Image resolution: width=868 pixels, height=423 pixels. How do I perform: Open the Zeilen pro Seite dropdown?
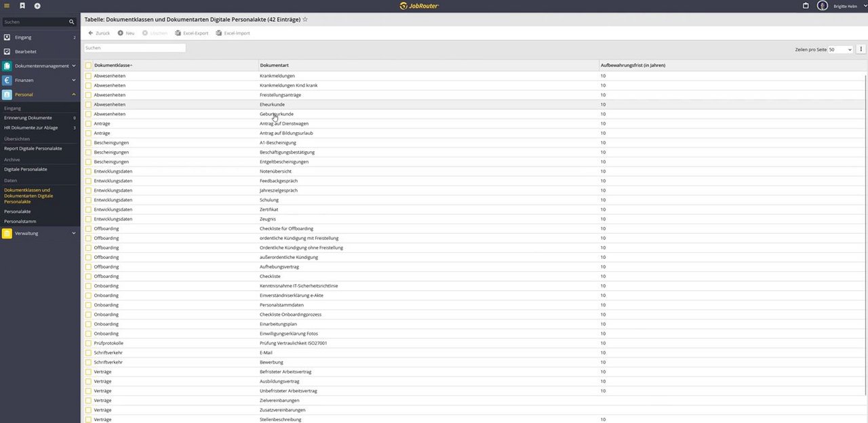(x=840, y=49)
